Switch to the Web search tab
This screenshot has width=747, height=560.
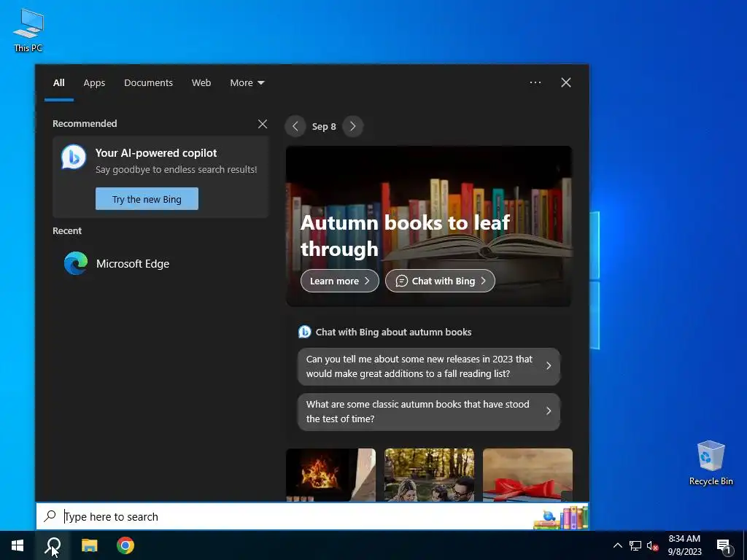[201, 83]
